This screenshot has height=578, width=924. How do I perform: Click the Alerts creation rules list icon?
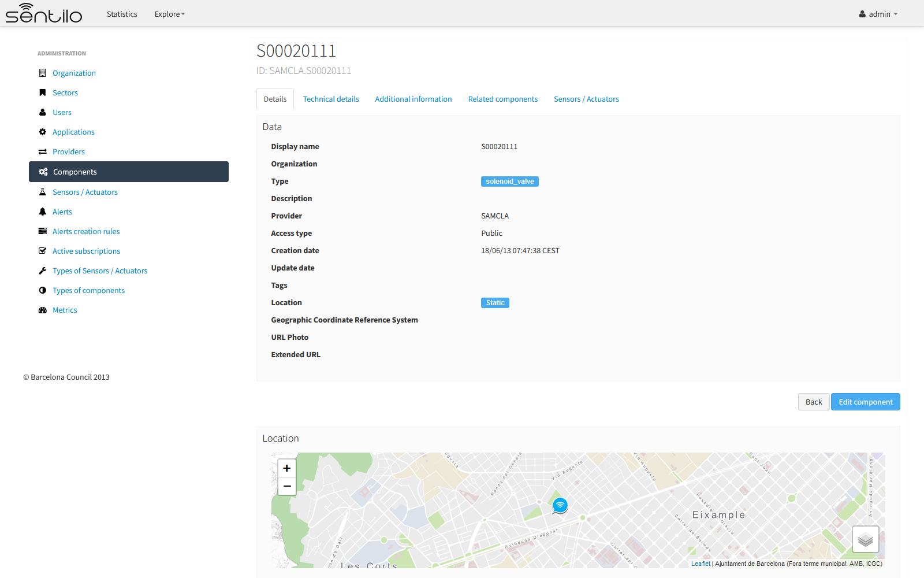pos(42,231)
